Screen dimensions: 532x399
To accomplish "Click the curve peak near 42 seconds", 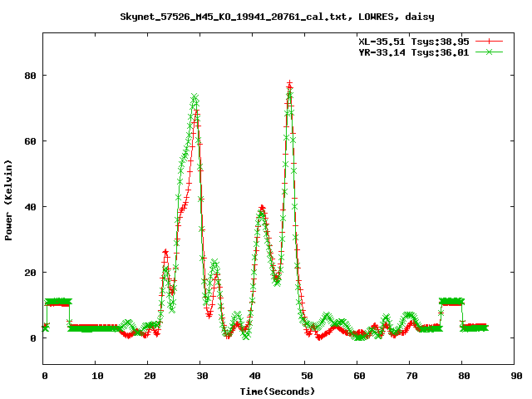I will [x=261, y=207].
